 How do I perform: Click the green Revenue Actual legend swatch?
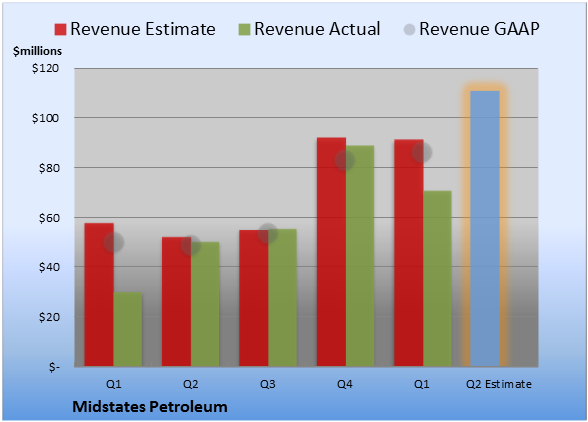pos(244,30)
